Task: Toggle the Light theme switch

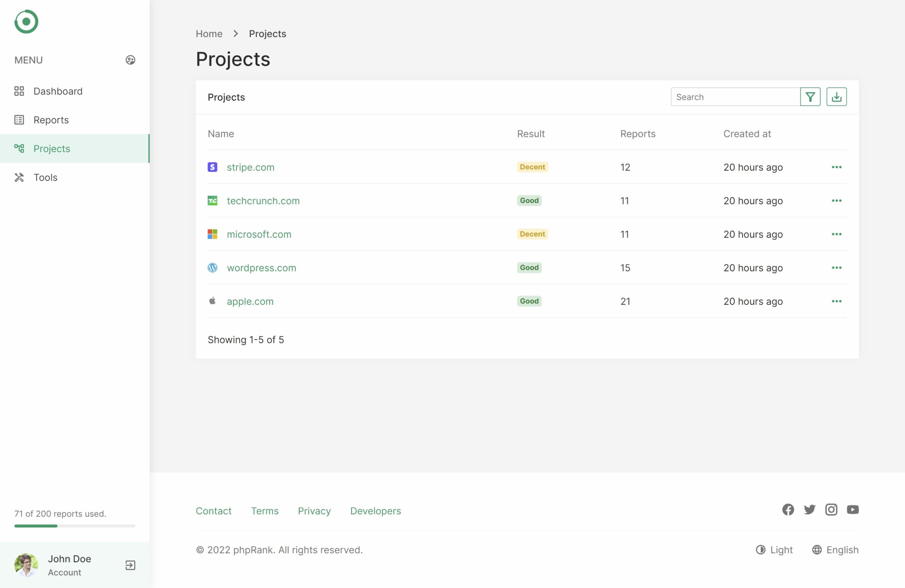Action: (774, 550)
